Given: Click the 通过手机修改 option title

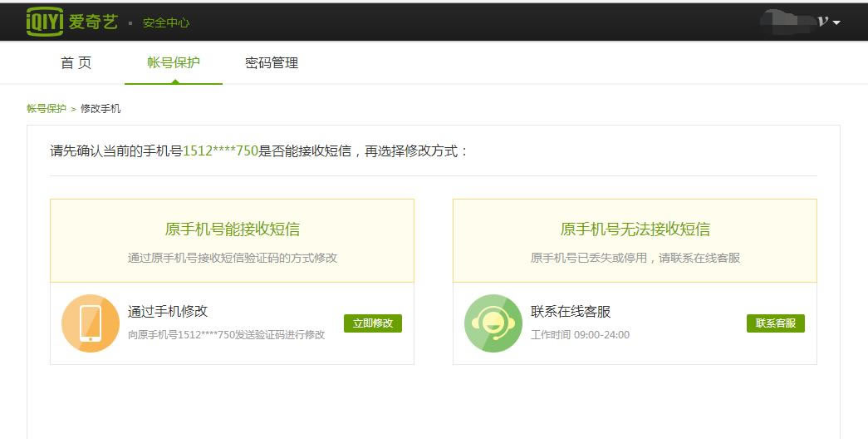Looking at the screenshot, I should click(168, 312).
